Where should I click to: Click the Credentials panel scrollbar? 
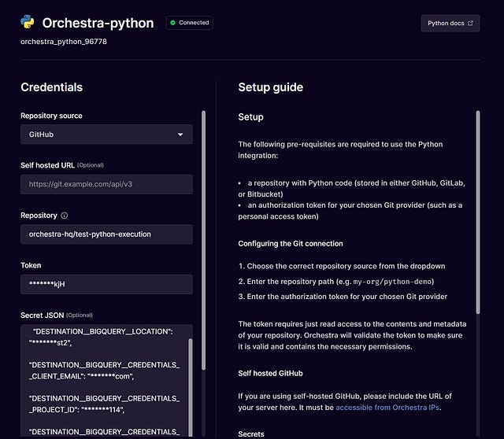[203, 240]
